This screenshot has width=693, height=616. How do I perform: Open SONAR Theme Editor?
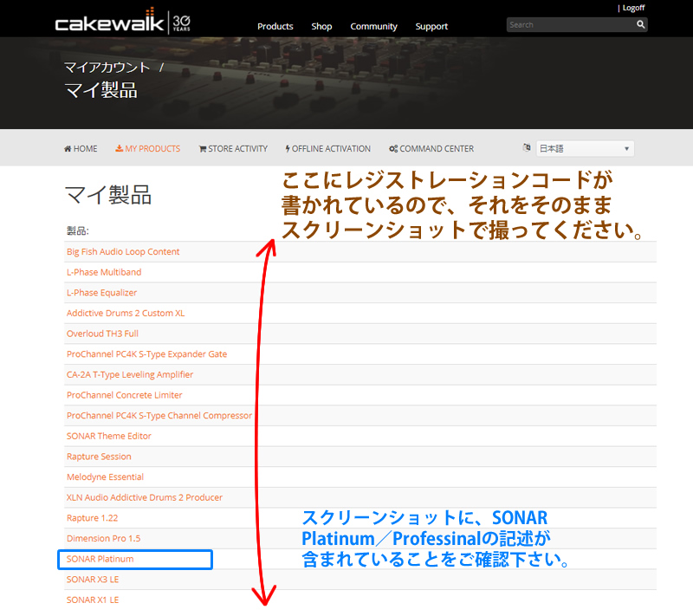pos(109,436)
